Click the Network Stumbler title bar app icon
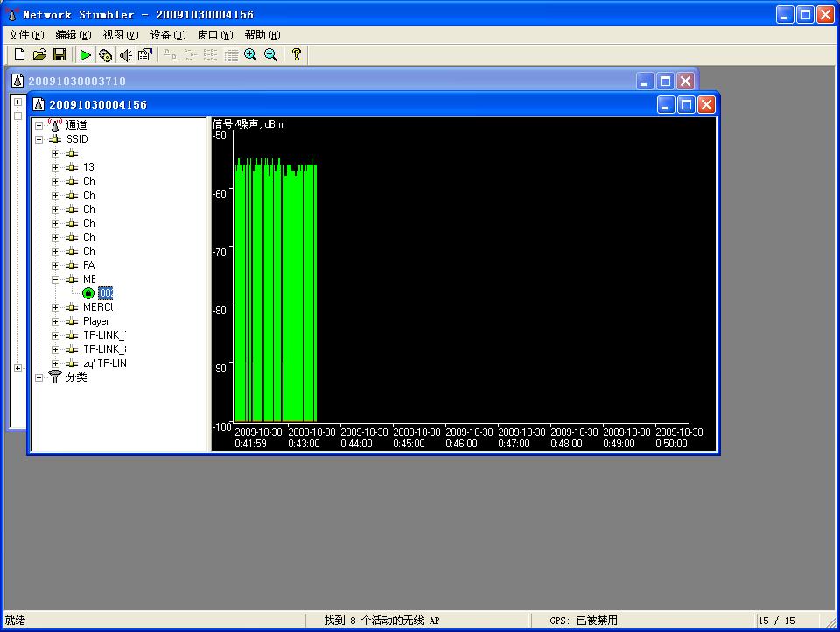840x632 pixels. (x=11, y=15)
